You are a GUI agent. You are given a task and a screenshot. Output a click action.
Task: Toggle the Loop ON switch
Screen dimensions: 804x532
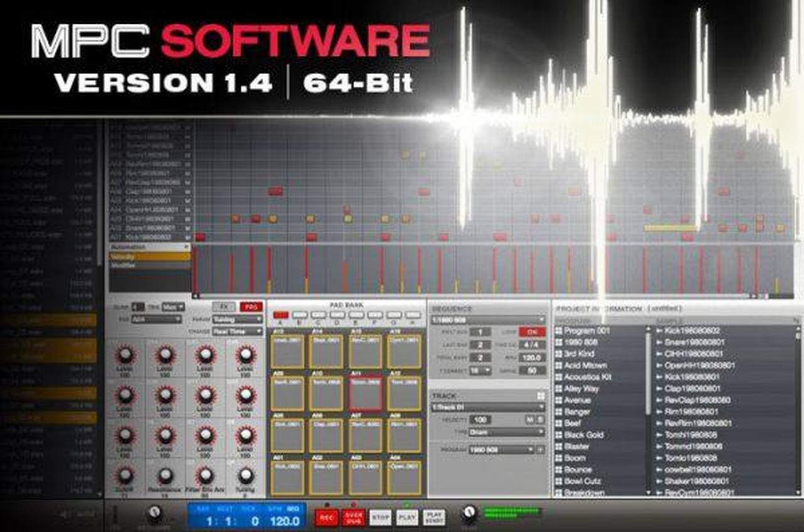tap(532, 332)
